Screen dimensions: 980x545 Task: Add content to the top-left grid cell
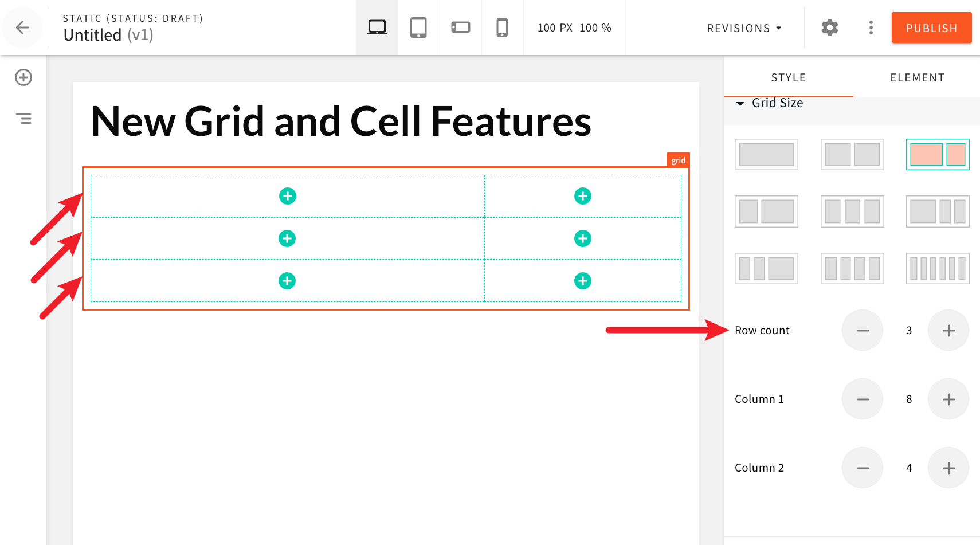[287, 195]
